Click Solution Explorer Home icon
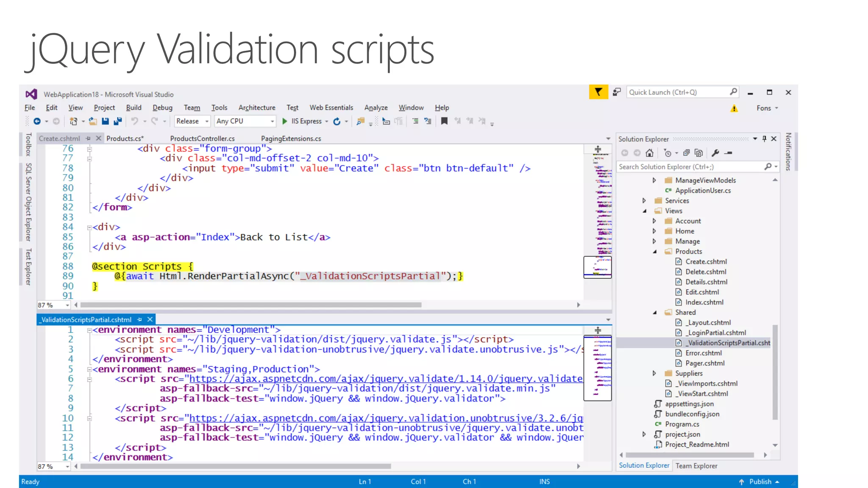Image resolution: width=868 pixels, height=488 pixels. [649, 153]
